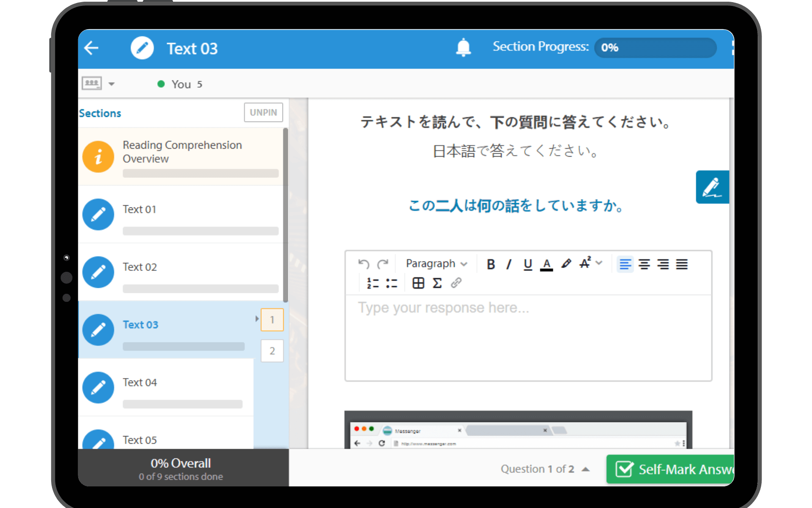This screenshot has width=812, height=508.
Task: Click the highlighter pen icon
Action: coord(566,264)
